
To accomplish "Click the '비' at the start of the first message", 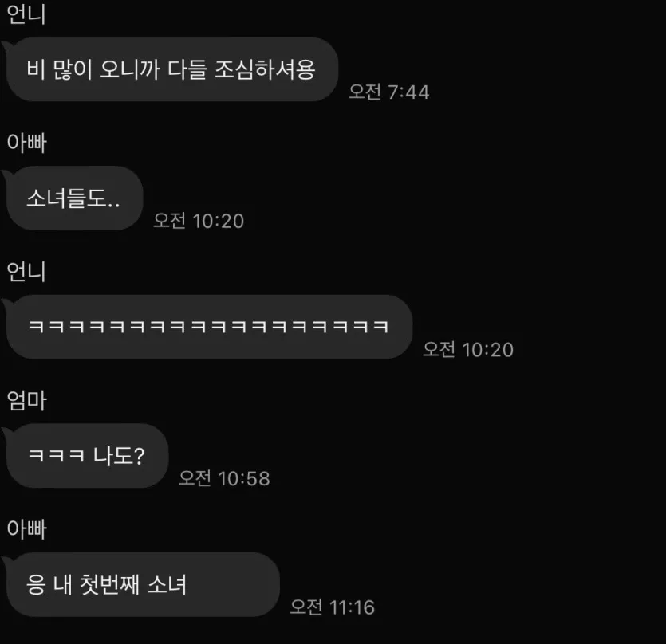I will coord(36,69).
